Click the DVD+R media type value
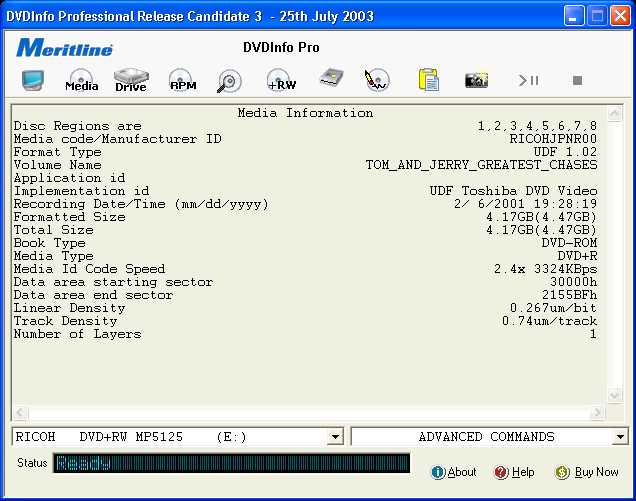This screenshot has width=636, height=501. (x=577, y=256)
